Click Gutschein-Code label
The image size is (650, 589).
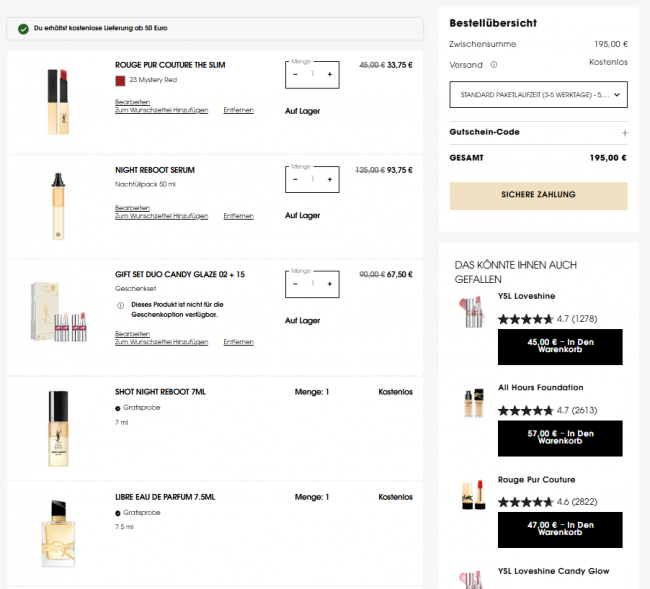click(484, 132)
